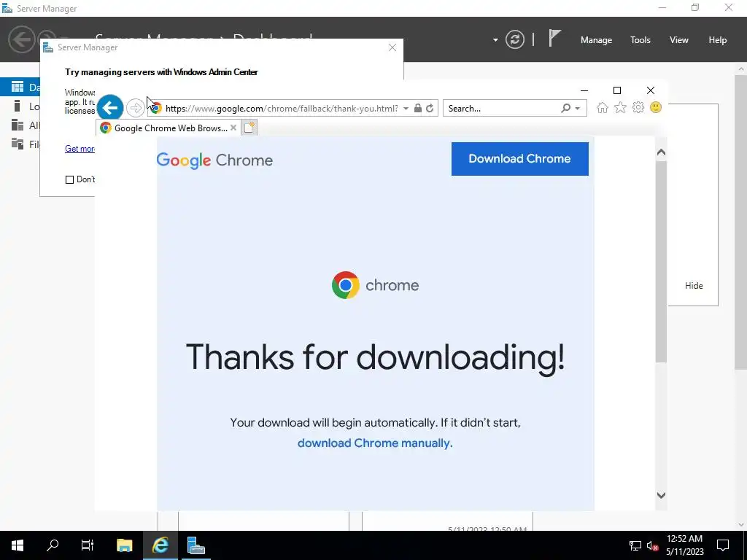
Task: Open Server Manager notifications flag
Action: click(x=554, y=39)
